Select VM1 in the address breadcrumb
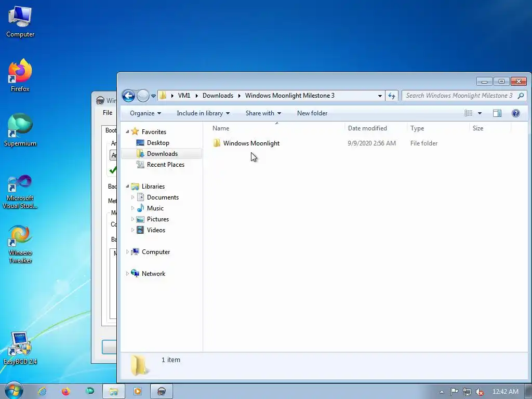 pos(184,96)
